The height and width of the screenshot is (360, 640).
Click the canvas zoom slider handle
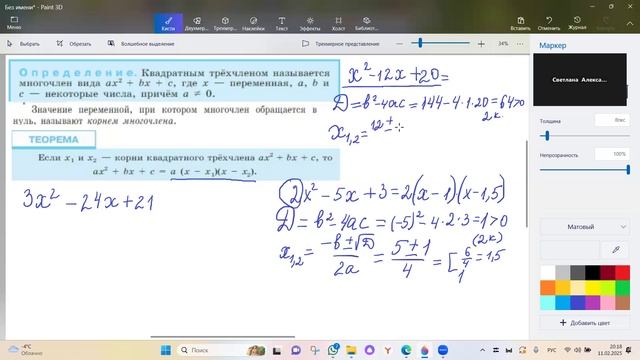pos(420,43)
